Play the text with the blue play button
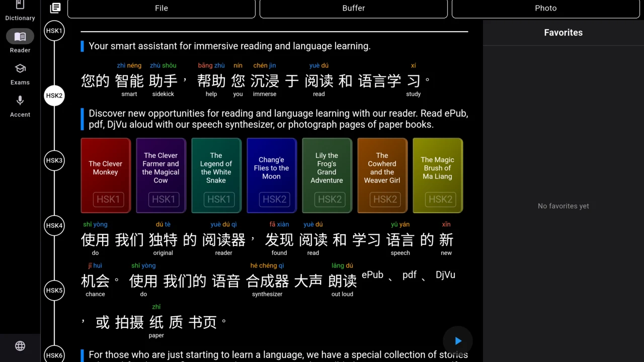 [x=458, y=341]
